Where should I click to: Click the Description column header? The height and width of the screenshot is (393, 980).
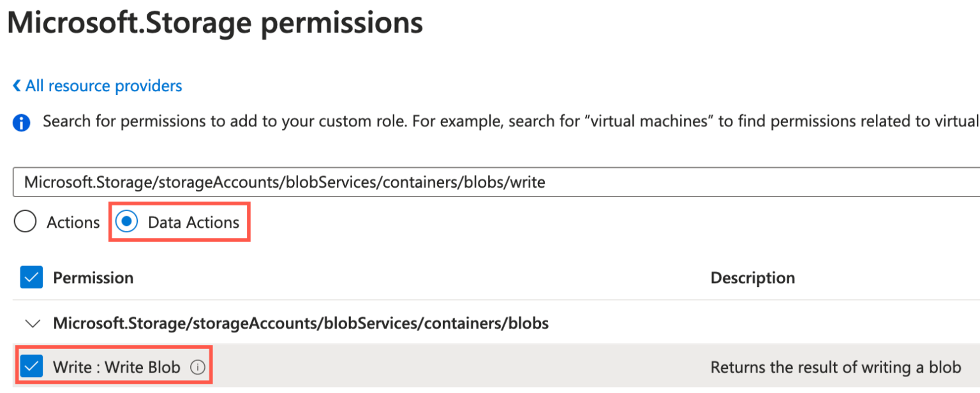(752, 278)
